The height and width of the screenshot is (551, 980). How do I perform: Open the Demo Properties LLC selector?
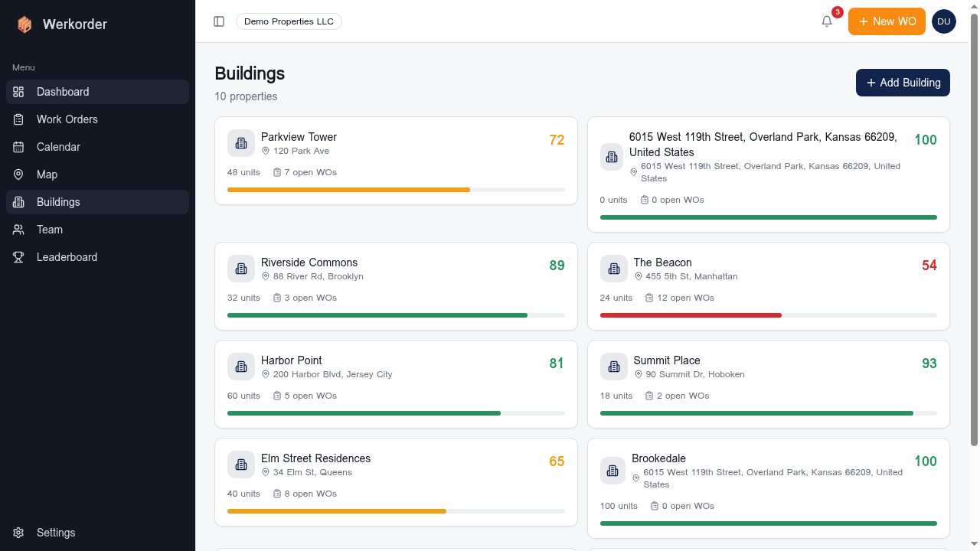click(x=289, y=21)
